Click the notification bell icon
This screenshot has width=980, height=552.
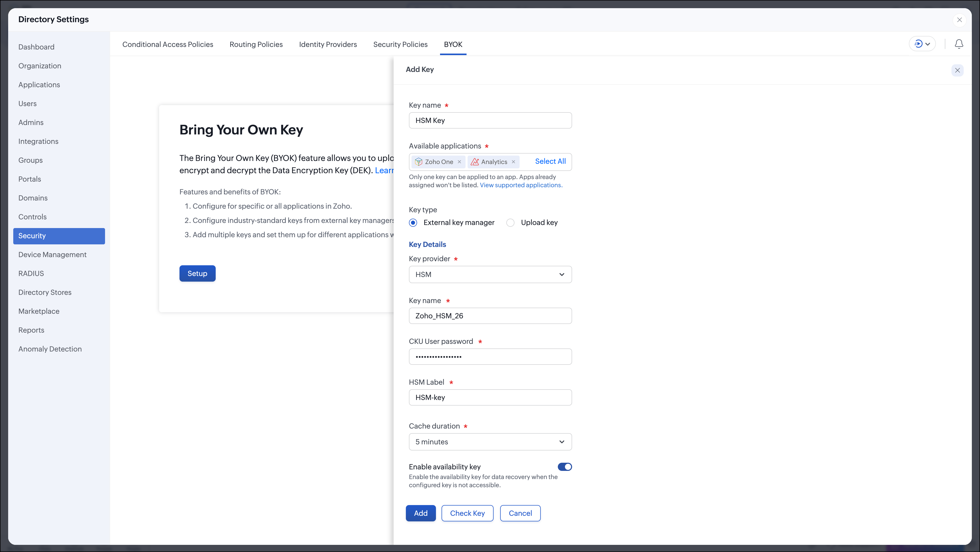[959, 44]
